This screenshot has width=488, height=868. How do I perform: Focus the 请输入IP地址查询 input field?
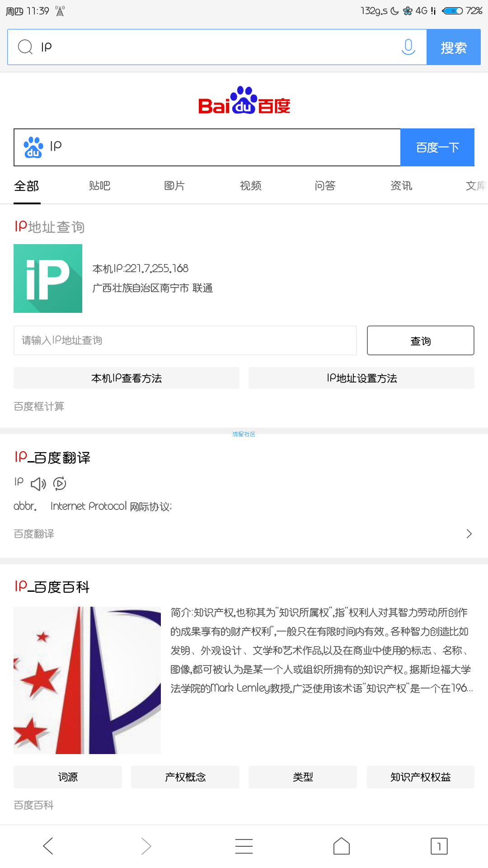pyautogui.click(x=185, y=340)
